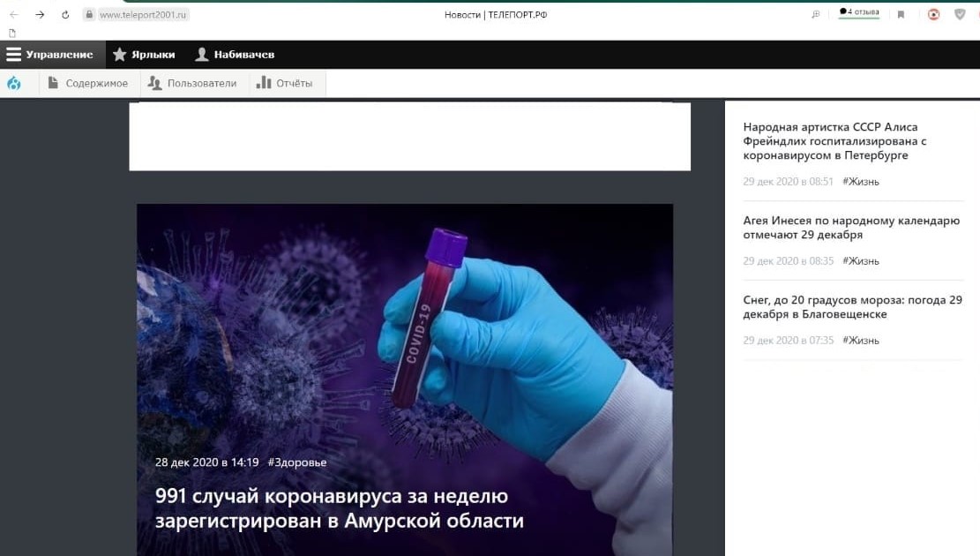This screenshot has height=556, width=980.
Task: Open the Ярлыки shortcuts menu
Action: click(144, 55)
